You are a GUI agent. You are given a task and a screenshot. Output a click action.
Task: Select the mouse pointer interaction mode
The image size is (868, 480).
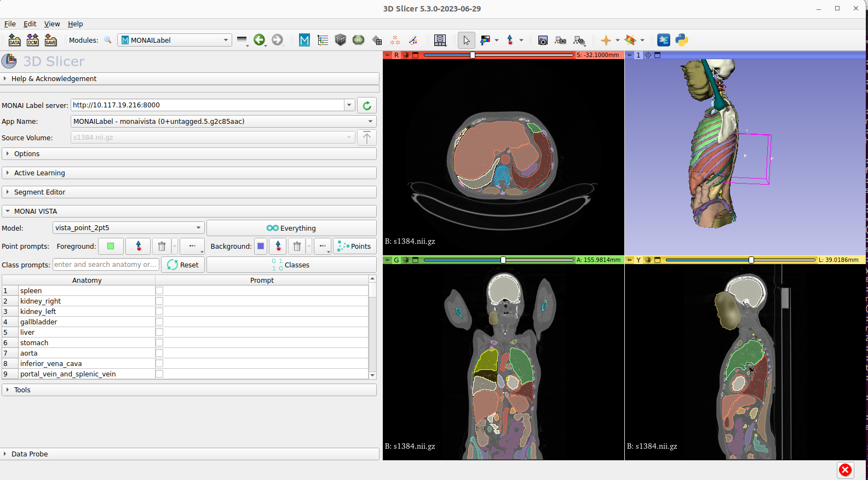[466, 40]
